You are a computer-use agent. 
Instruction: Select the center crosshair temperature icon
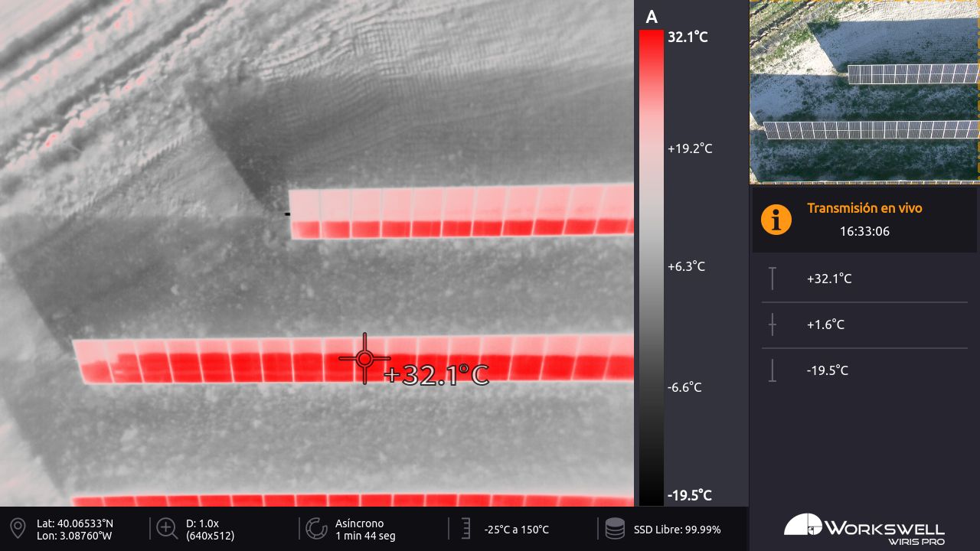(x=773, y=324)
